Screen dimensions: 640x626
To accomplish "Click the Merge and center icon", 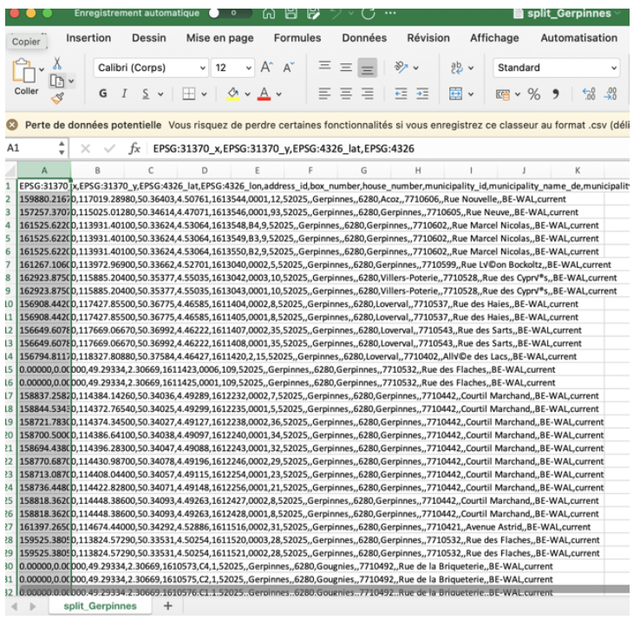I will 456,94.
